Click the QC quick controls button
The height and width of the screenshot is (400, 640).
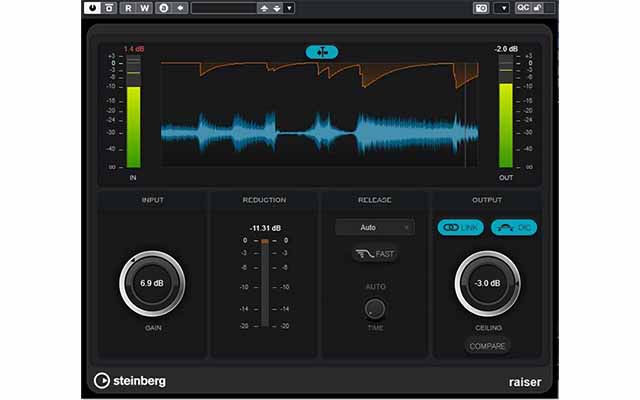coord(523,8)
